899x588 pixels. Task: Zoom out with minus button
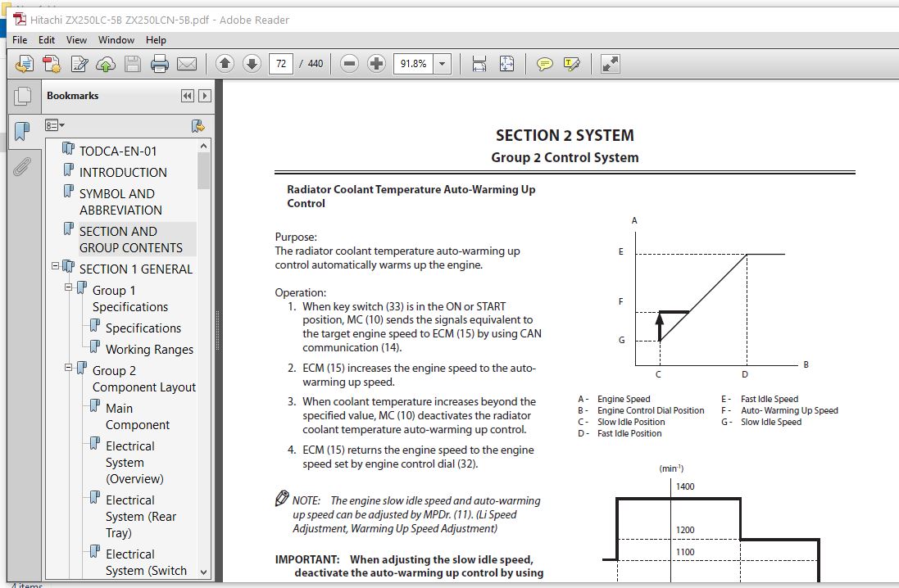(x=349, y=64)
